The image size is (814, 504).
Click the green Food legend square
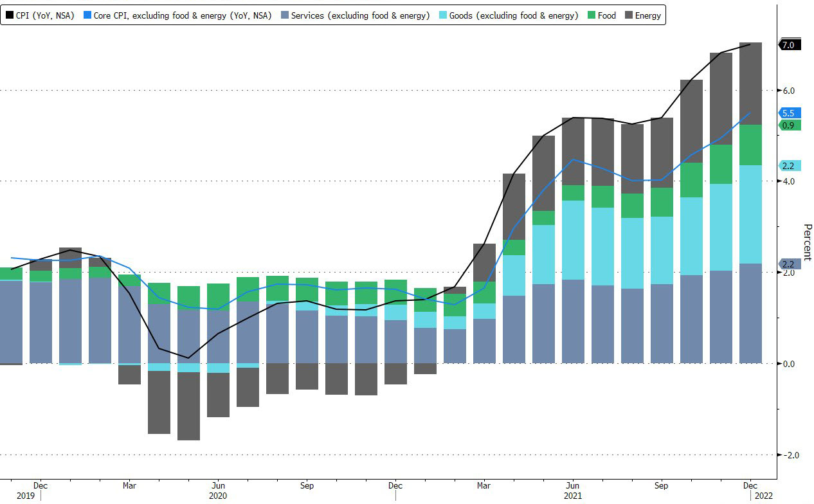click(590, 15)
